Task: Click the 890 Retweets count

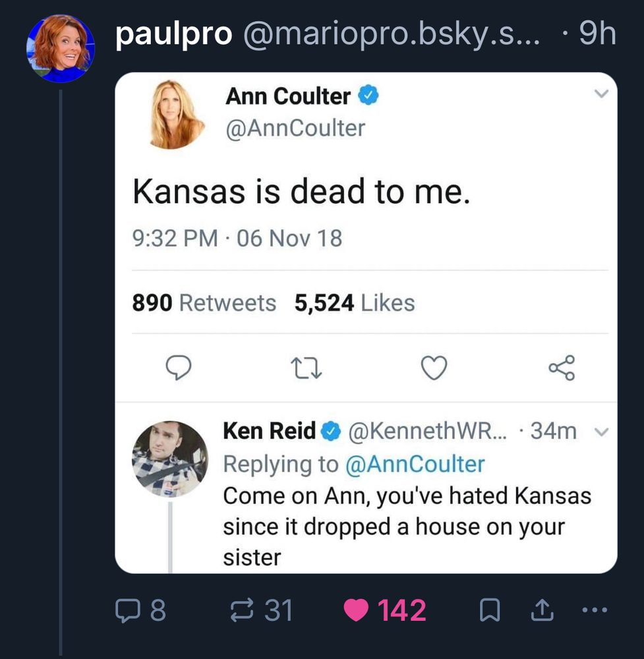Action: click(204, 302)
